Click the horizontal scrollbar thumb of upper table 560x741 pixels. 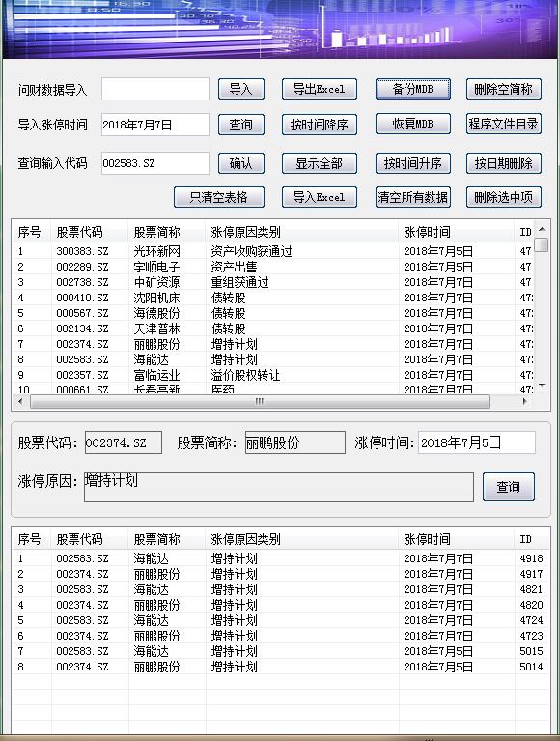point(259,401)
